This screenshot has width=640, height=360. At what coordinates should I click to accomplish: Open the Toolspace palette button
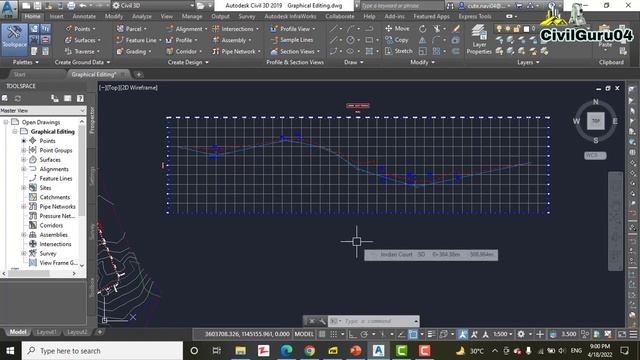click(x=14, y=40)
